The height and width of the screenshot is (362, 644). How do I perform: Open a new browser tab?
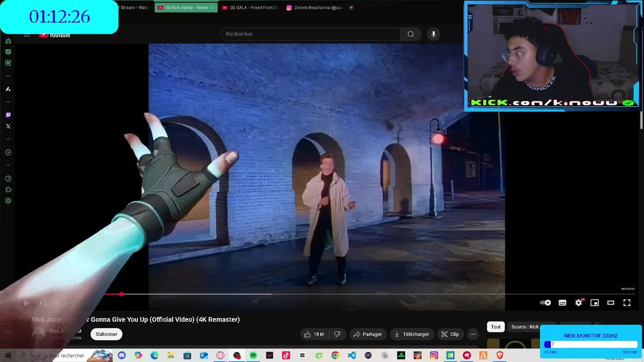tap(351, 8)
